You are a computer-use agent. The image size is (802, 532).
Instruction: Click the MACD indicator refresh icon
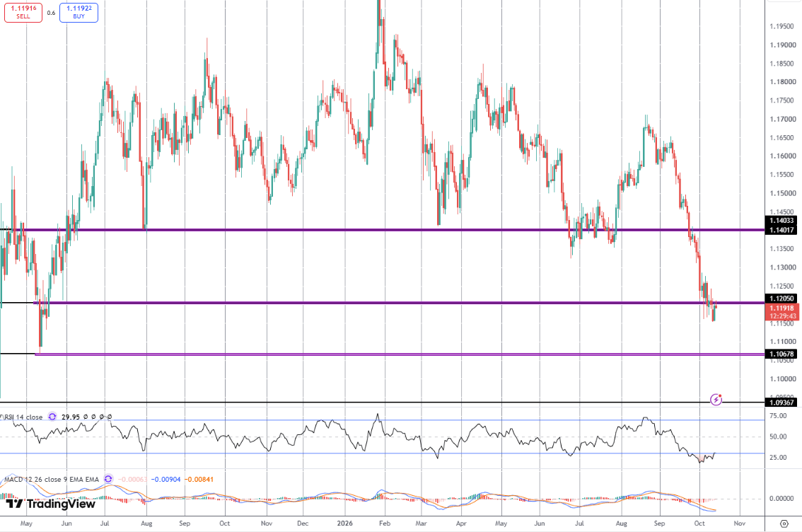[108, 480]
